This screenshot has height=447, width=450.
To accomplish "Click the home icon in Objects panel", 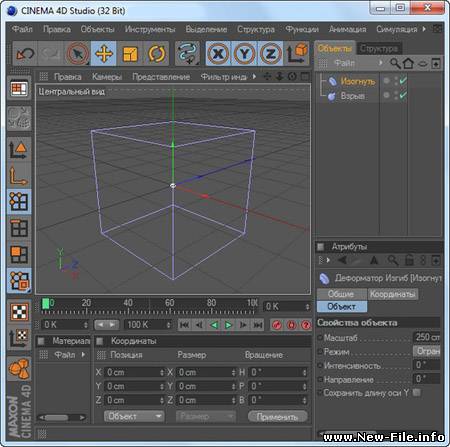I will 409,63.
